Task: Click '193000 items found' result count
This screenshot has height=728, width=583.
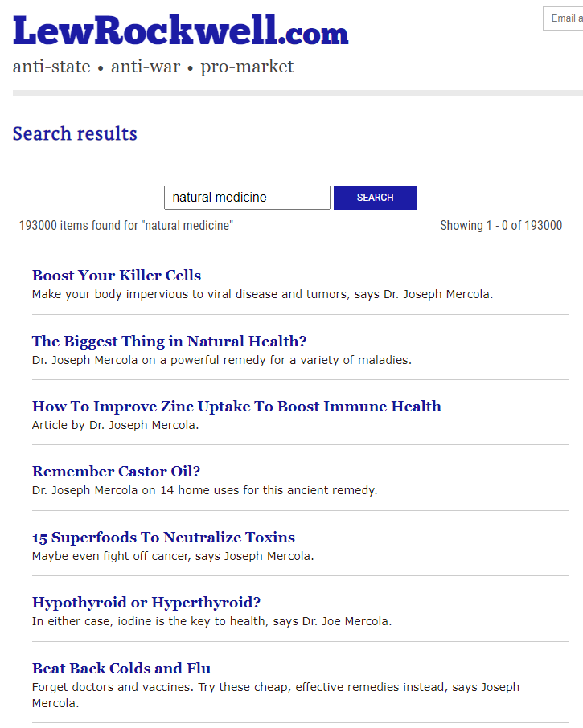Action: [x=126, y=226]
